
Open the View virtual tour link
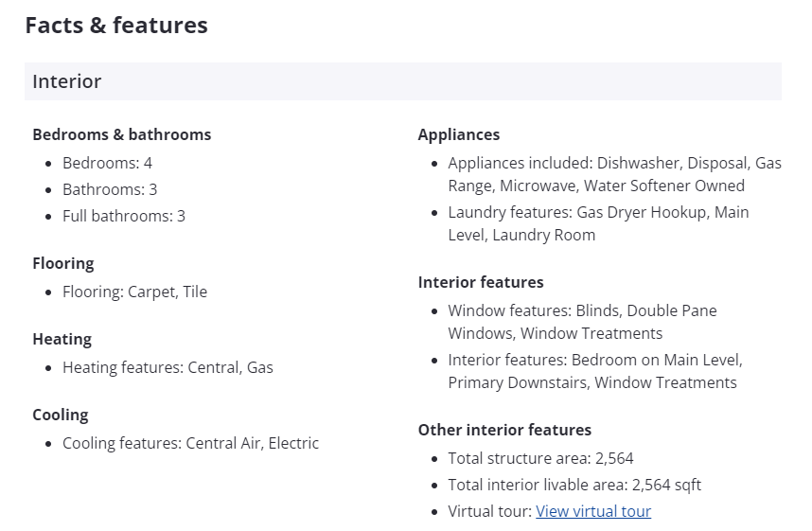(x=593, y=511)
